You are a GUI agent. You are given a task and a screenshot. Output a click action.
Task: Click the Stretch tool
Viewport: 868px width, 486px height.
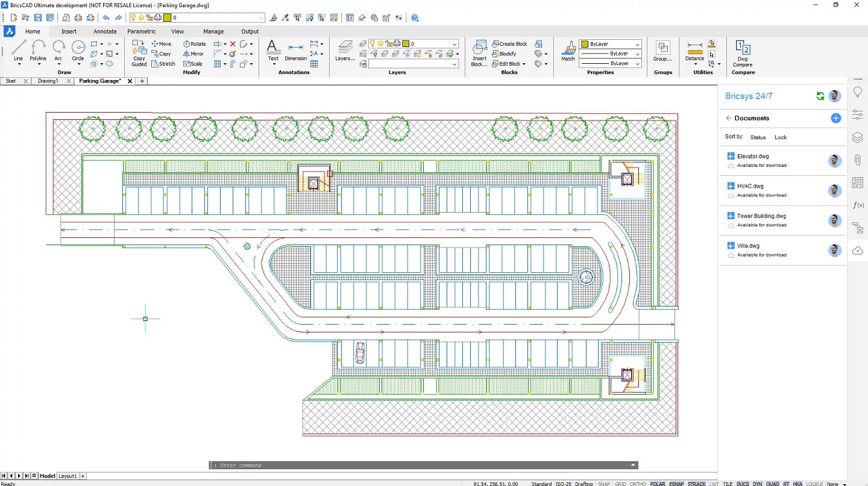pos(163,63)
